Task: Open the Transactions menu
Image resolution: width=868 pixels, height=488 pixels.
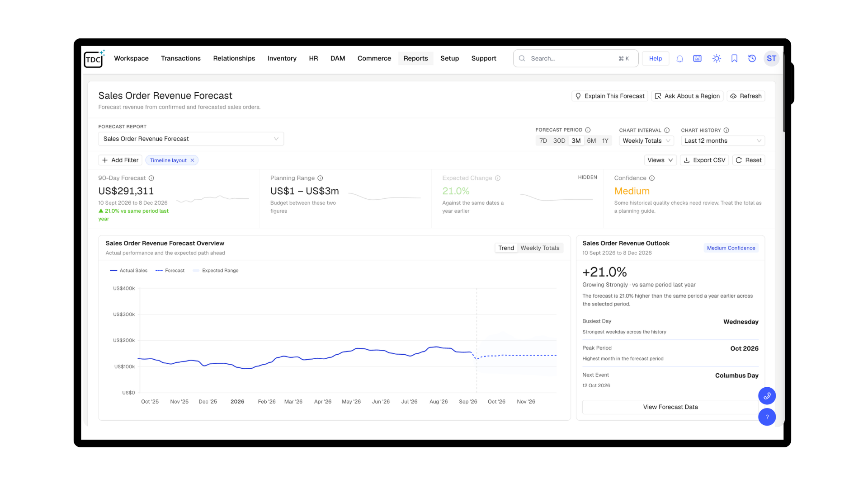Action: coord(181,59)
